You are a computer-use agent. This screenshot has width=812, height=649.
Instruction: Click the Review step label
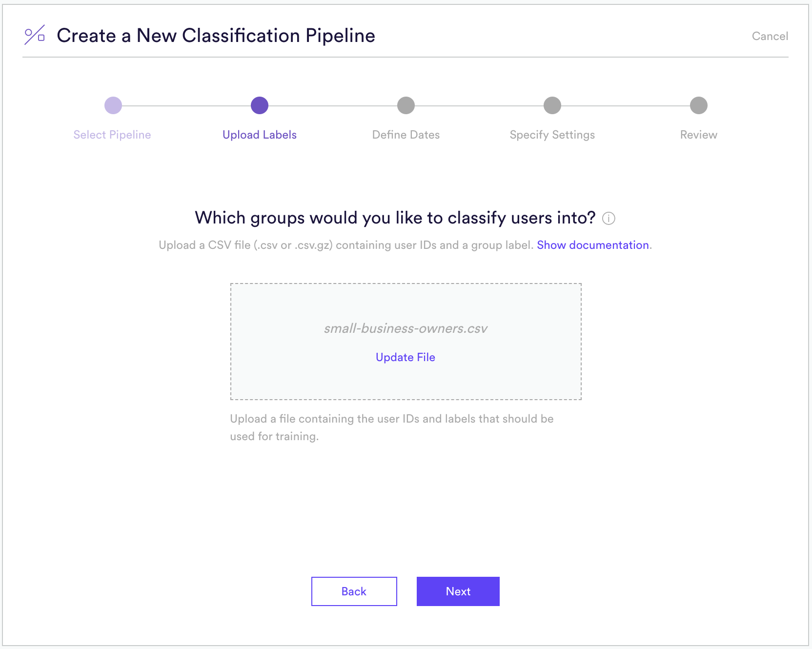(x=699, y=135)
